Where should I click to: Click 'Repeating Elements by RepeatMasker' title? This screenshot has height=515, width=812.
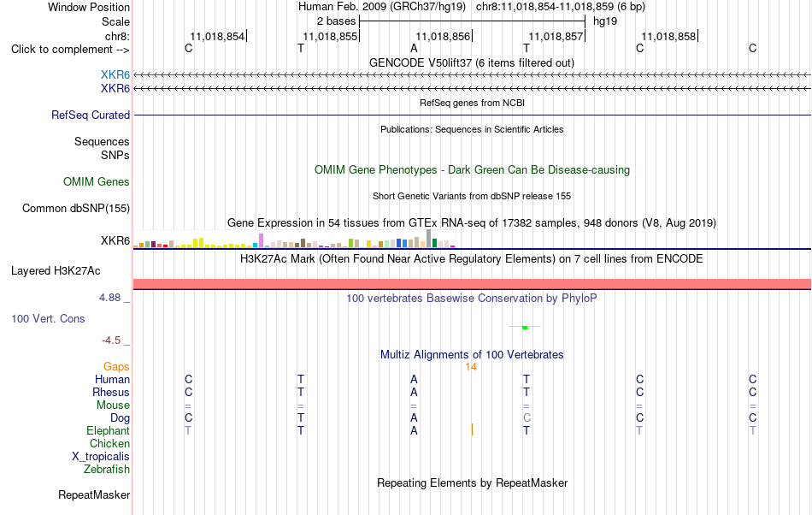(x=472, y=483)
